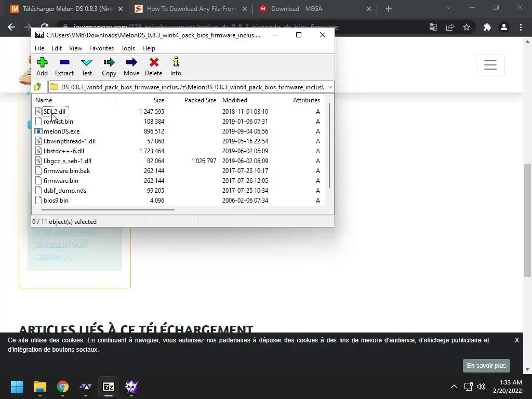Click the red Delete toolbar icon
This screenshot has width=532, height=399.
pos(154,66)
